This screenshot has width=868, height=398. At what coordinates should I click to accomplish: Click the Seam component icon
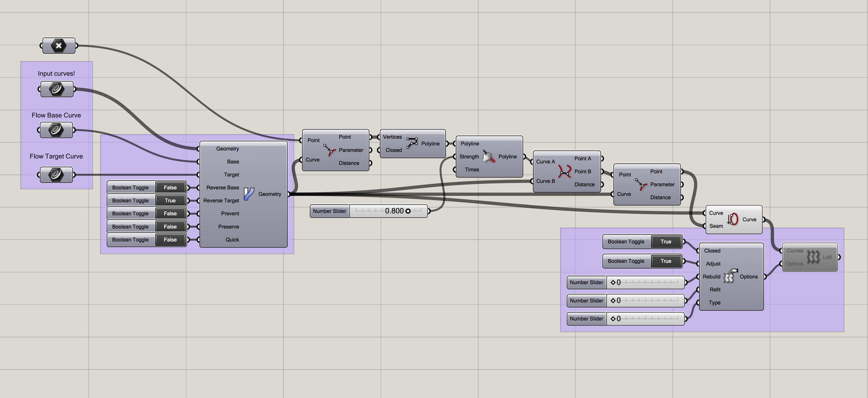click(733, 219)
